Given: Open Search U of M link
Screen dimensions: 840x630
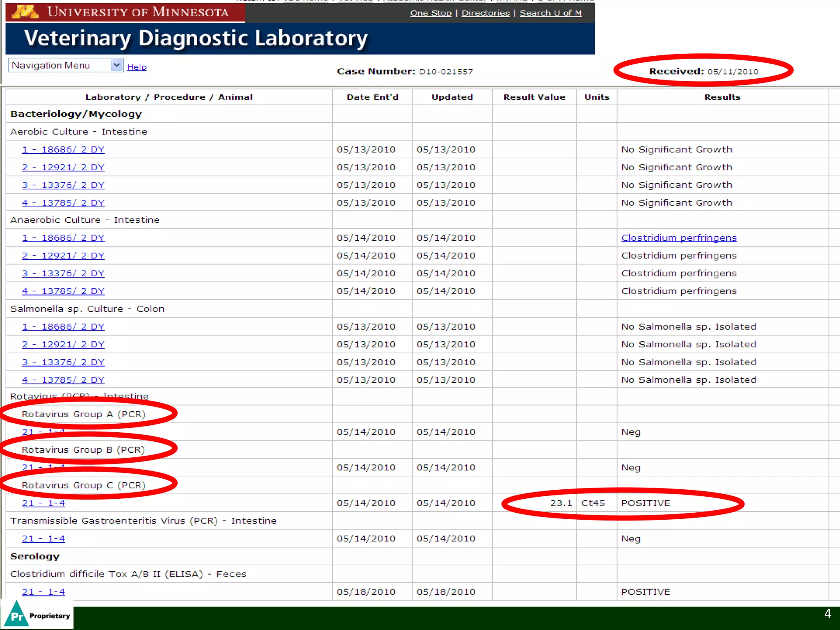Looking at the screenshot, I should [x=550, y=13].
